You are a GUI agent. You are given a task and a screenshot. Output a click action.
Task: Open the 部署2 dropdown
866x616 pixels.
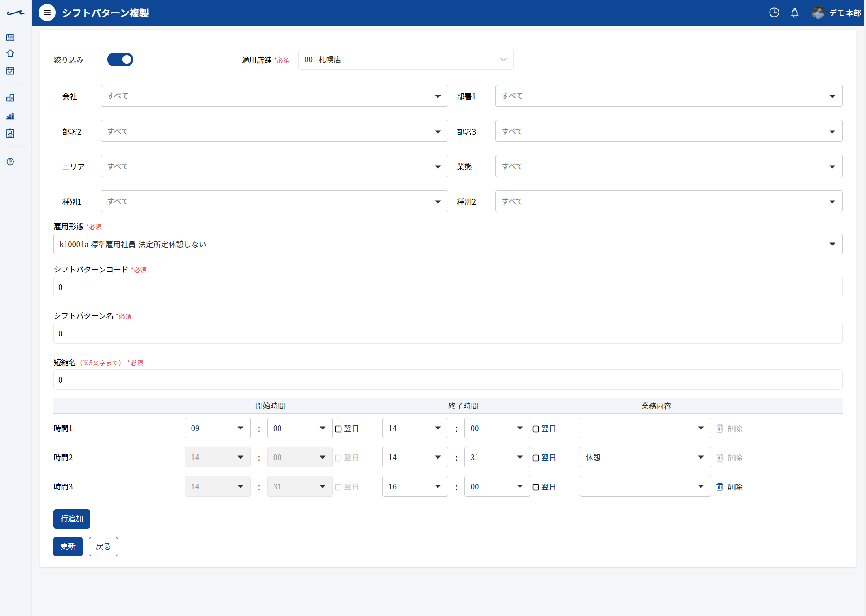tap(274, 131)
